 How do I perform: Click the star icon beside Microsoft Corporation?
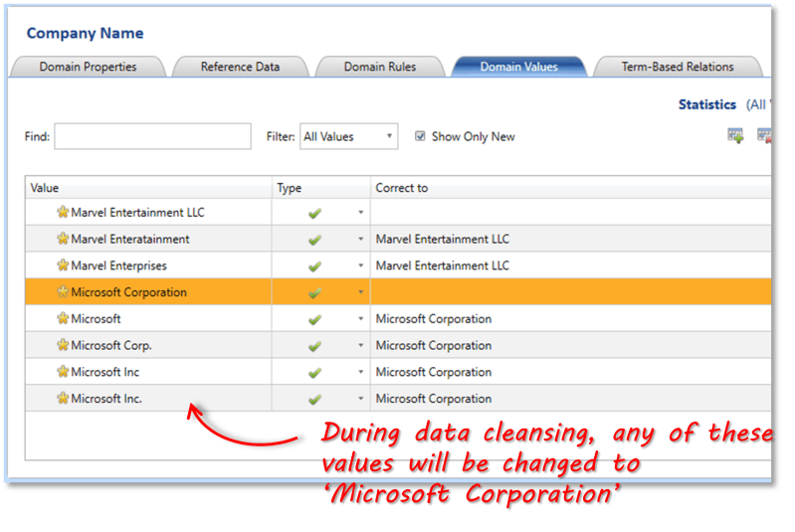click(63, 291)
